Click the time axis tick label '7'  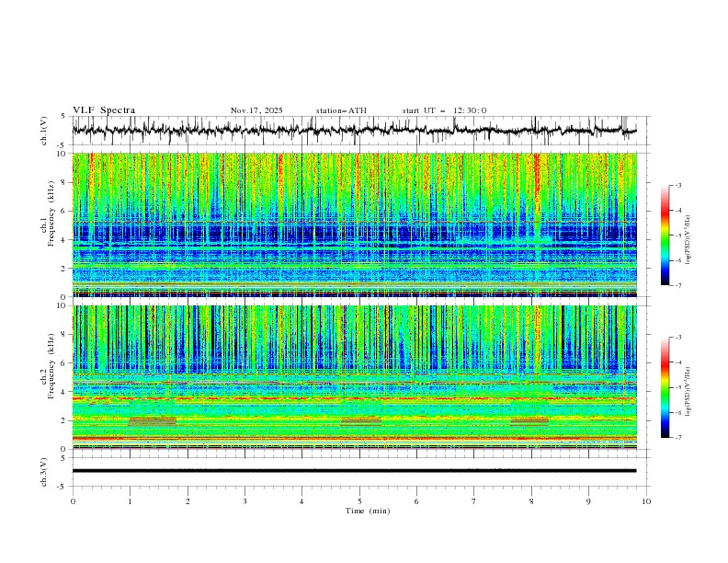[474, 501]
